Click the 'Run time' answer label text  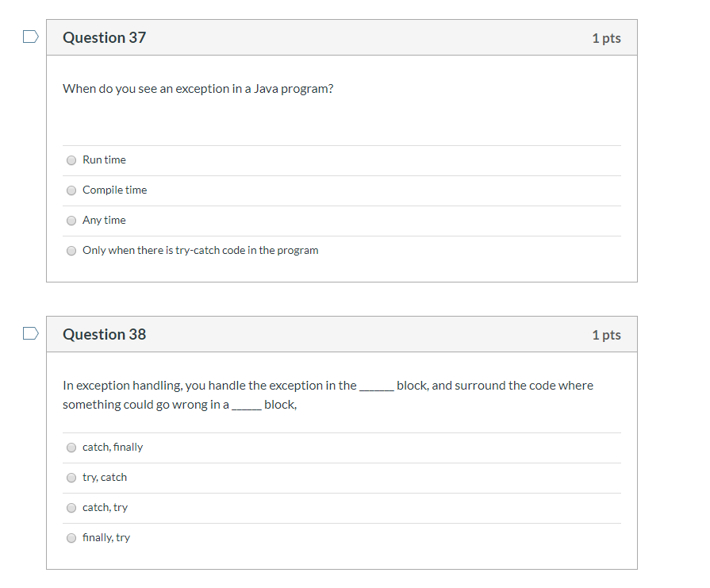[104, 160]
